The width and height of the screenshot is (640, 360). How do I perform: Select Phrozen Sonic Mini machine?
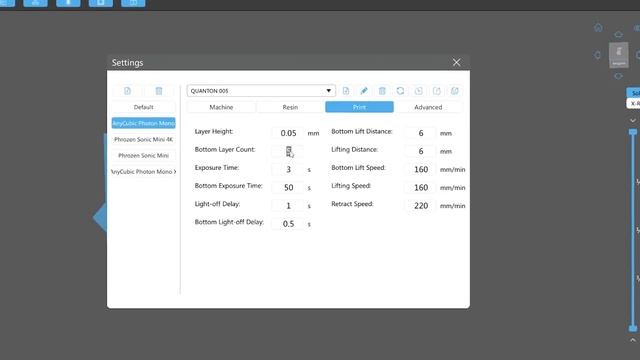(143, 156)
